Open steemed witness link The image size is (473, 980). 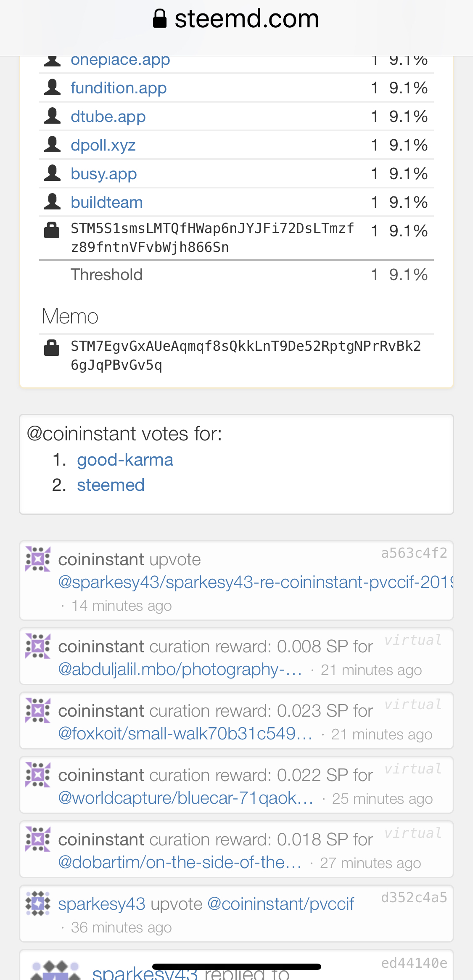(111, 485)
